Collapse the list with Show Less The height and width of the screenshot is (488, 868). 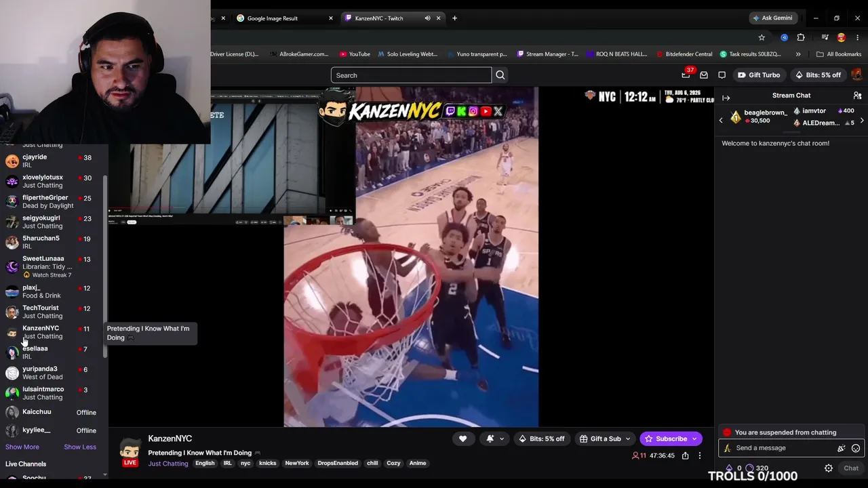click(x=80, y=447)
